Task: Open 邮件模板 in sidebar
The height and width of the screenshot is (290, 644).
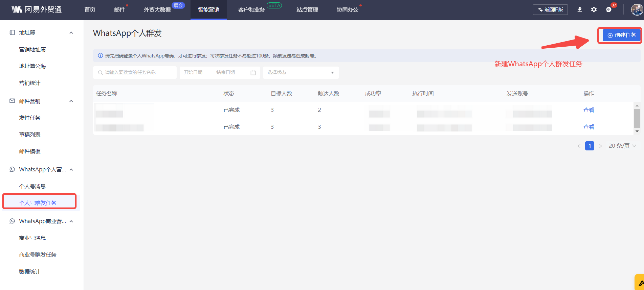Action: (x=30, y=151)
